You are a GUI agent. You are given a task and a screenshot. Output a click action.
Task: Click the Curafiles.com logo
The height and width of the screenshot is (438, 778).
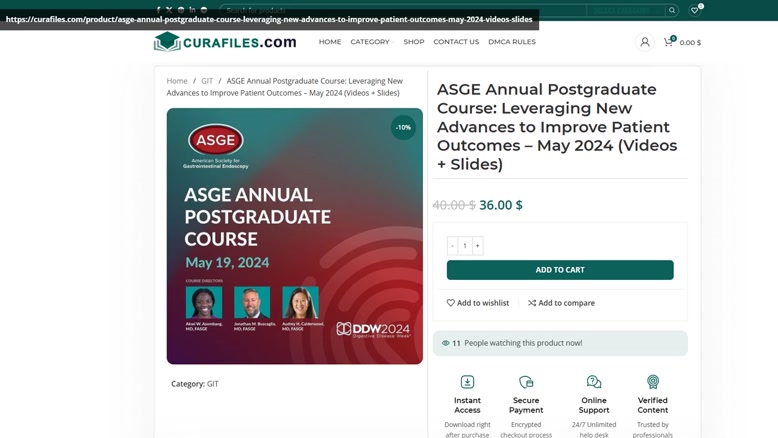pyautogui.click(x=225, y=42)
